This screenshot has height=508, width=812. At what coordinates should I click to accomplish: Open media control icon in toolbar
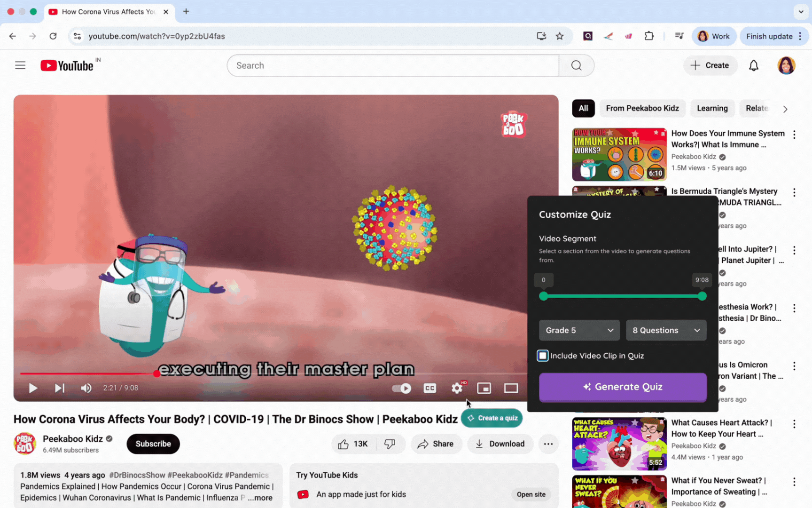click(x=679, y=36)
